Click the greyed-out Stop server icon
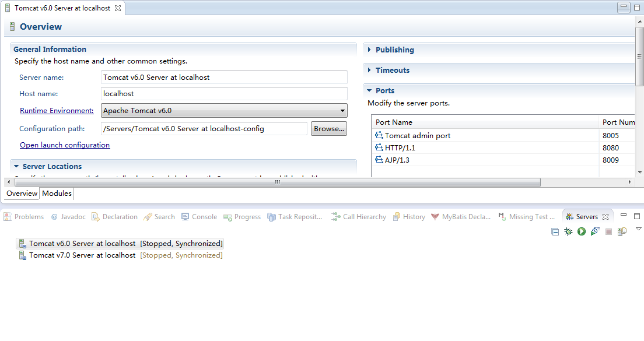This screenshot has height=341, width=644. pyautogui.click(x=608, y=231)
